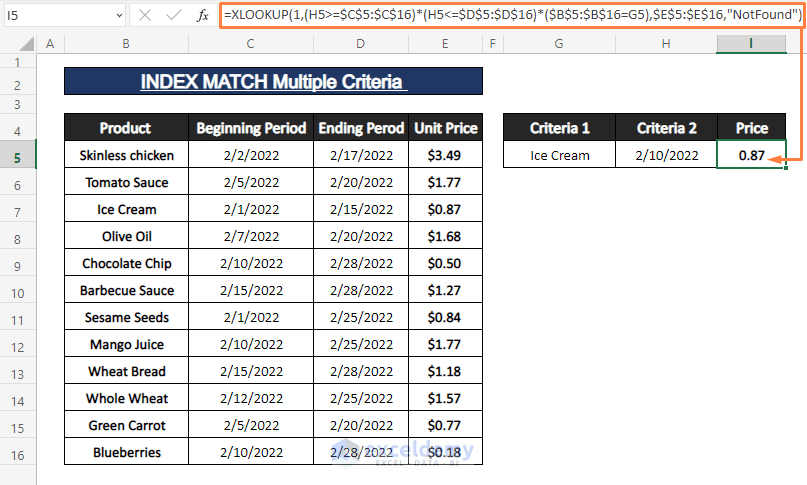Select row 16 header
This screenshot has height=485, width=807.
click(x=18, y=452)
